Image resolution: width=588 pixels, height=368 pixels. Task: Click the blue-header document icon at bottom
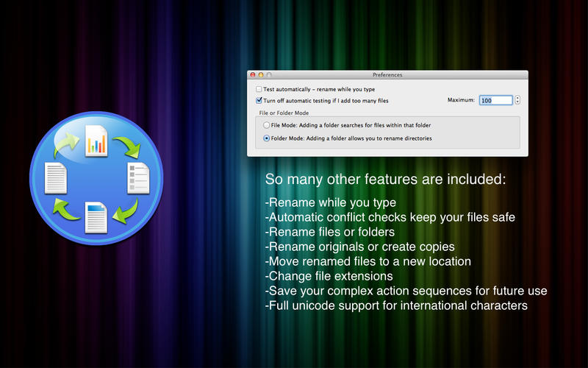pyautogui.click(x=96, y=218)
